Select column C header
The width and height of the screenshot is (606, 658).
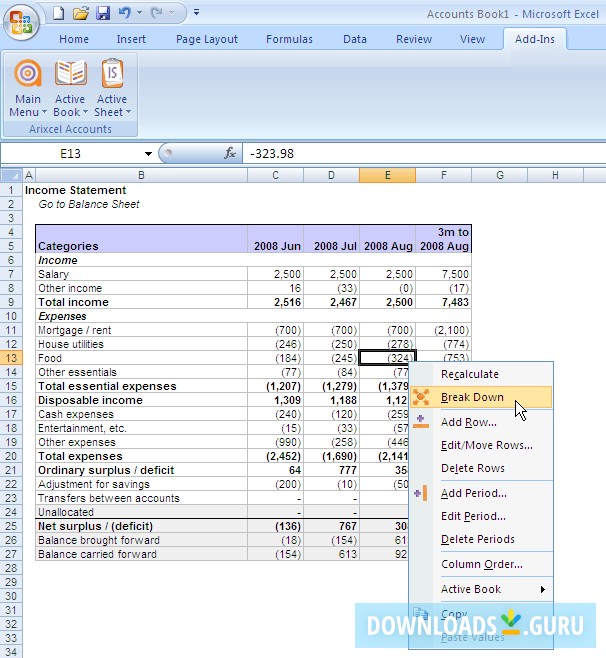[x=275, y=175]
